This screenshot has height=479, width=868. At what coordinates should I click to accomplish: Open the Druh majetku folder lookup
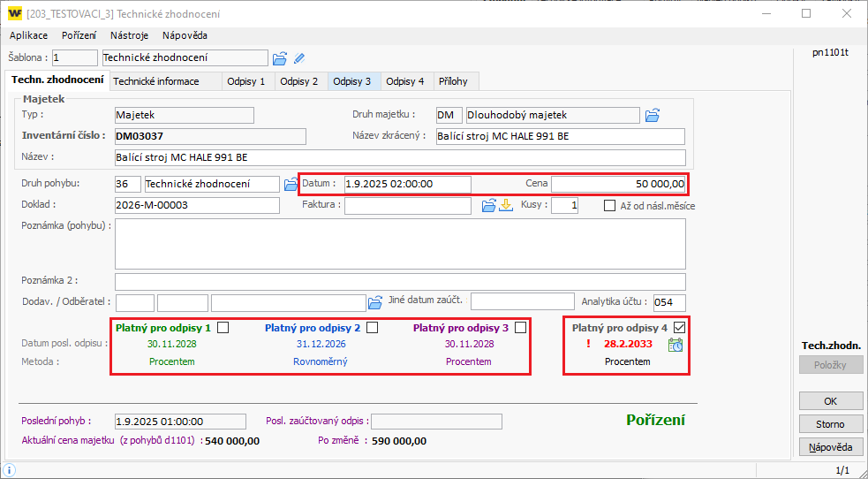(x=653, y=115)
